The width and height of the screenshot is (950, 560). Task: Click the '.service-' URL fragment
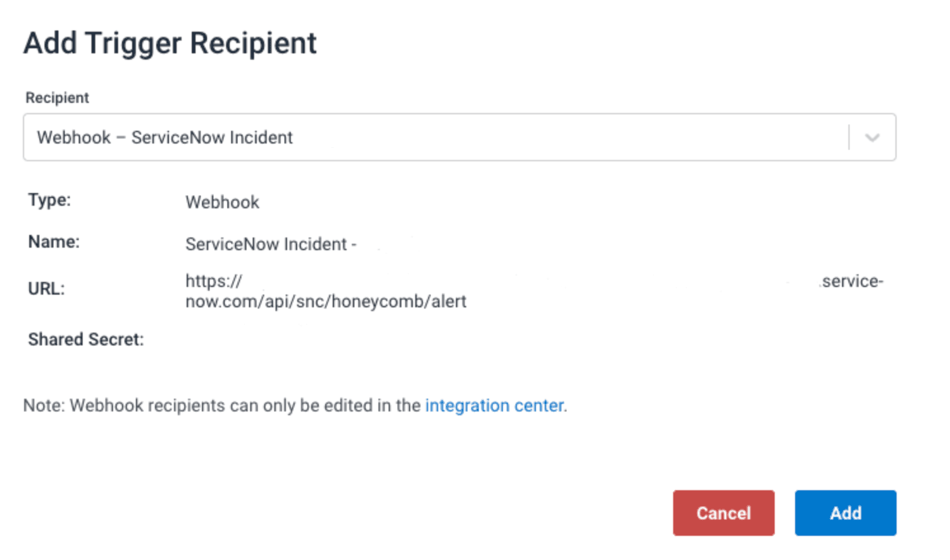tap(852, 281)
